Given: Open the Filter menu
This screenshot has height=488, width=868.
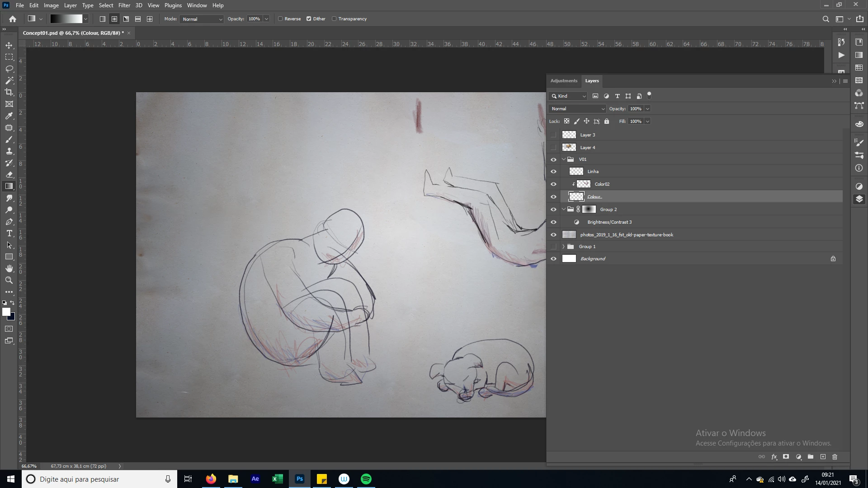Looking at the screenshot, I should 124,5.
